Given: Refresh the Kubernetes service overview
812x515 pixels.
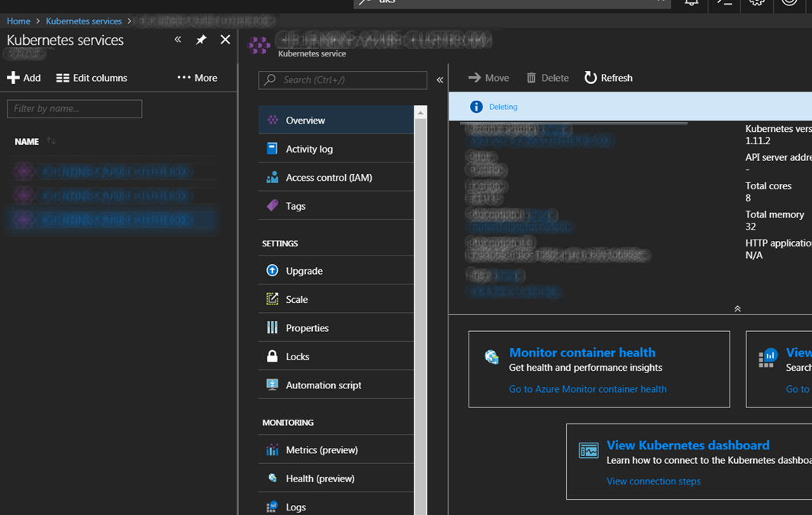Looking at the screenshot, I should [x=608, y=78].
